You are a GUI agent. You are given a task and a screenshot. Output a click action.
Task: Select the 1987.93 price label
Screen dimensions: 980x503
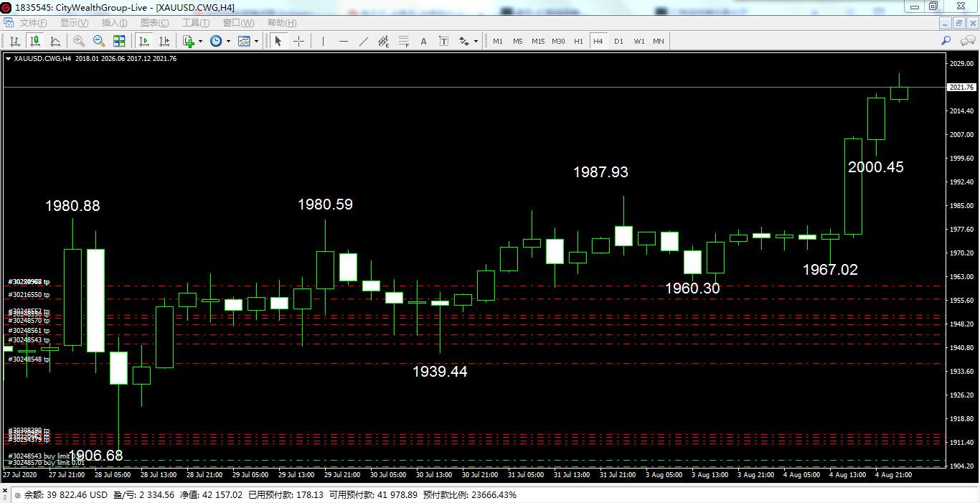click(x=600, y=172)
